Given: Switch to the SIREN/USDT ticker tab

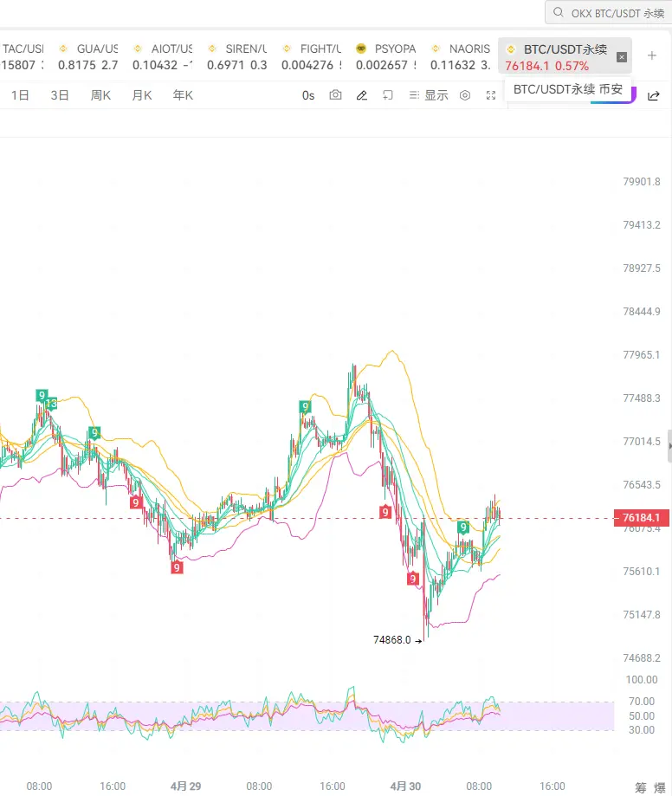Looking at the screenshot, I should coord(237,56).
